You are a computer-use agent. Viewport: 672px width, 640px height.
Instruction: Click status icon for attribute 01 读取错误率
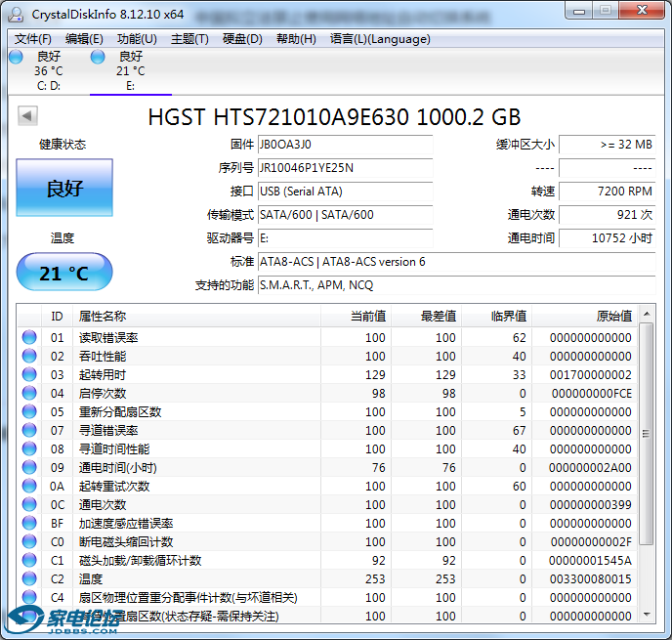29,337
